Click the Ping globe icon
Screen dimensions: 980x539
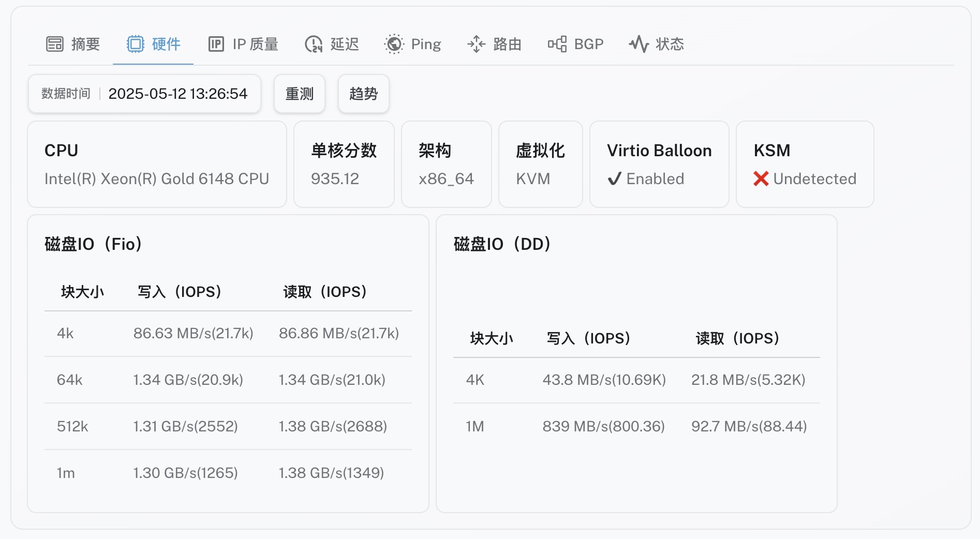click(394, 44)
